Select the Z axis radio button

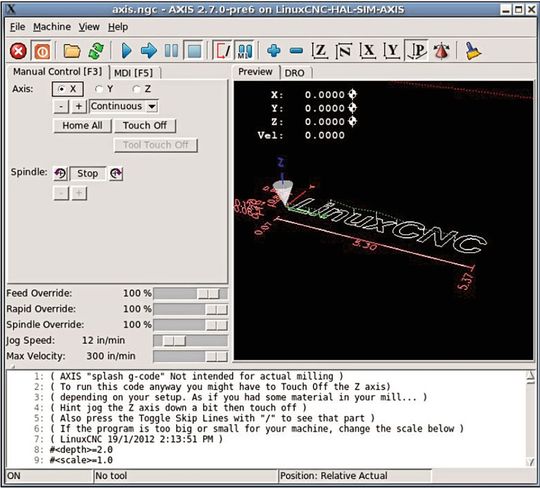click(x=141, y=89)
